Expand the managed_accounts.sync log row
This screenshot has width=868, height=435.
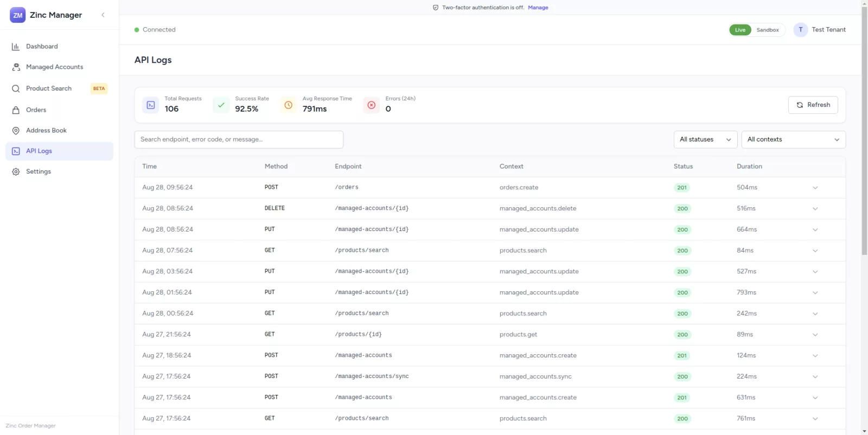pos(815,377)
